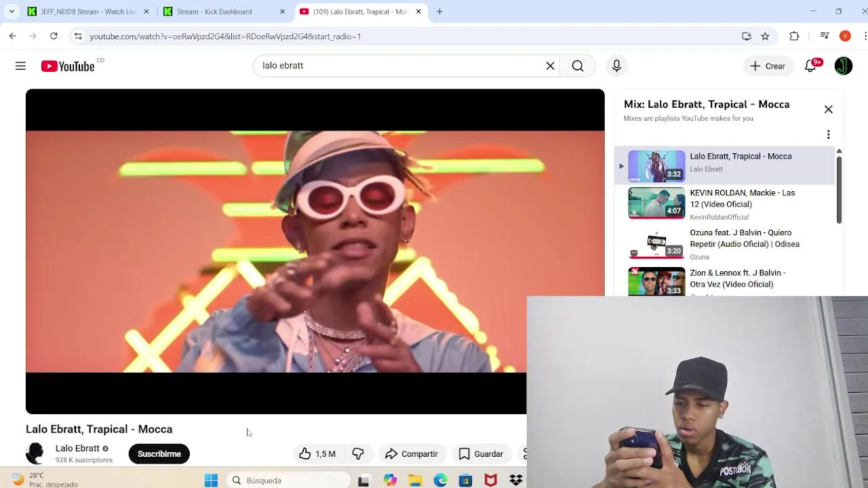Image resolution: width=868 pixels, height=488 pixels.
Task: Dislike the video with the thumbs down
Action: (358, 454)
